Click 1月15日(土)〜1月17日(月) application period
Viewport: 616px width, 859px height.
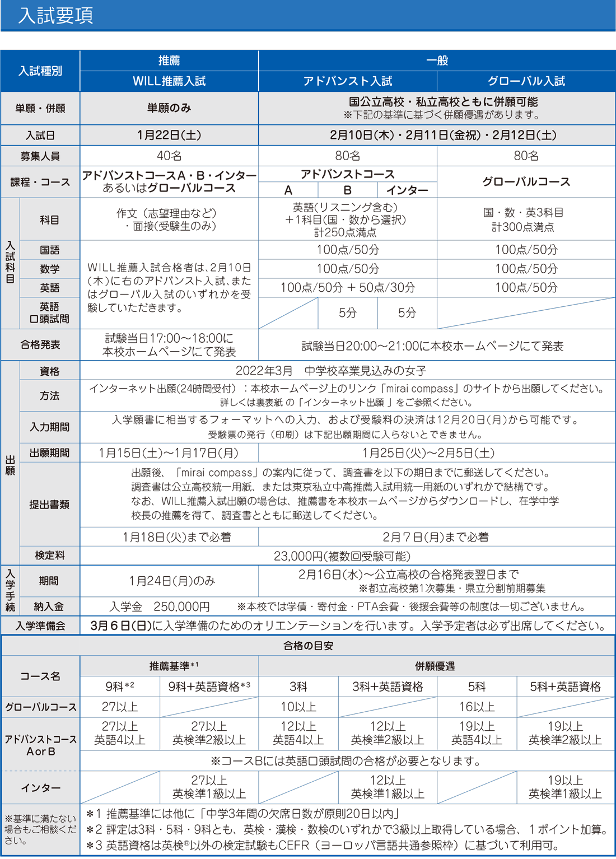tap(169, 453)
